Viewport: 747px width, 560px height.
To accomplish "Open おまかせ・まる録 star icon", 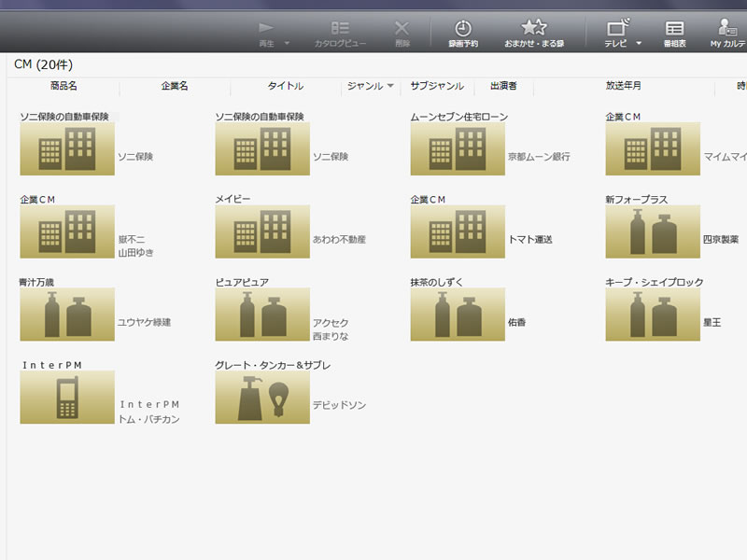I will click(533, 29).
